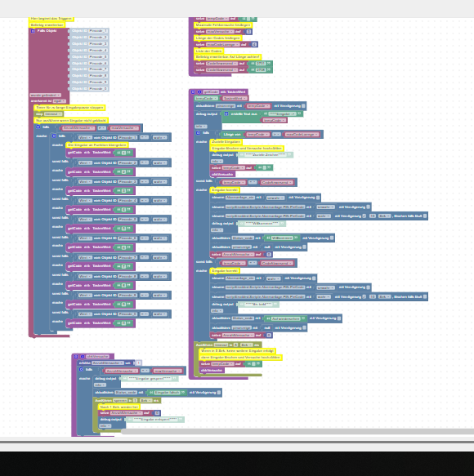The height and width of the screenshot is (476, 474).
Task: Click number value of setze maxVersuche block
Action: (x=248, y=32)
